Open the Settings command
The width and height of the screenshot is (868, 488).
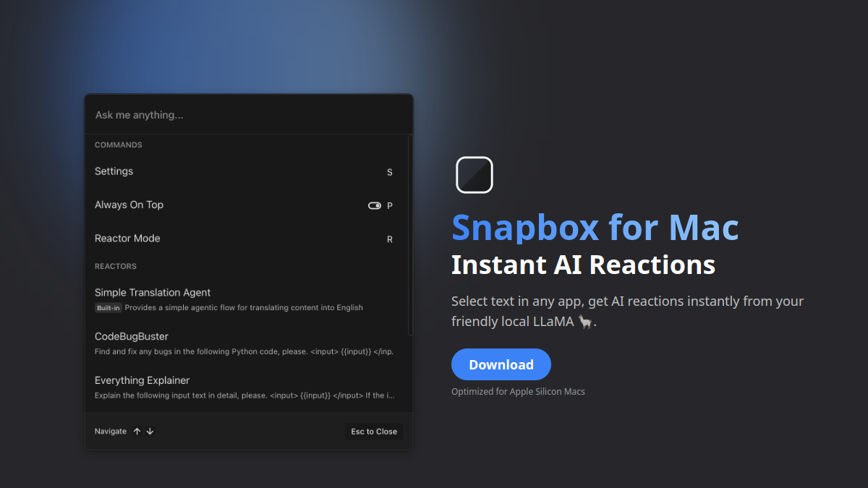point(245,171)
